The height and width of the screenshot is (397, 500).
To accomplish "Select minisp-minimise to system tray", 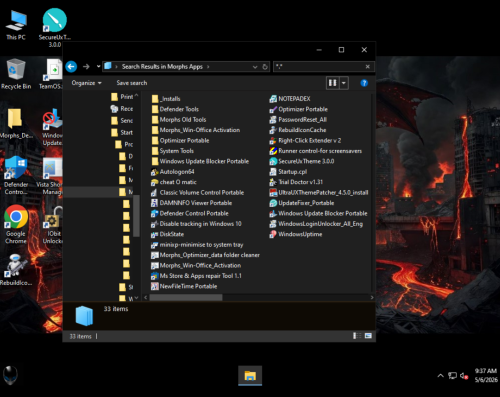I will point(197,245).
